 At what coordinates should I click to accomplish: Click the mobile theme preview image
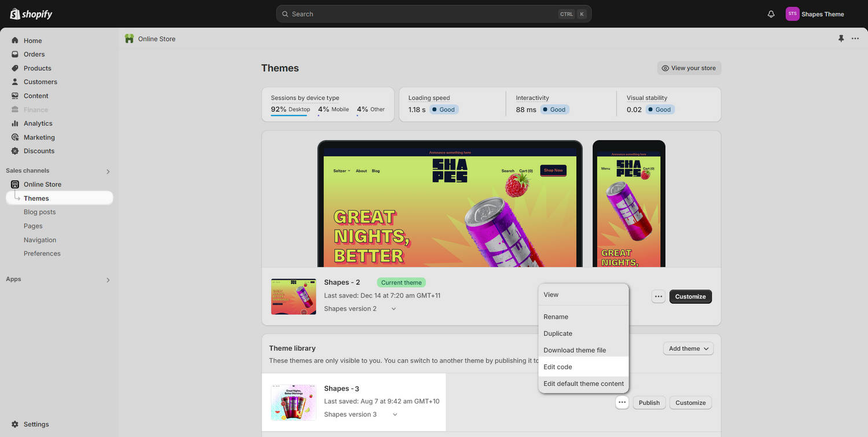click(x=629, y=204)
